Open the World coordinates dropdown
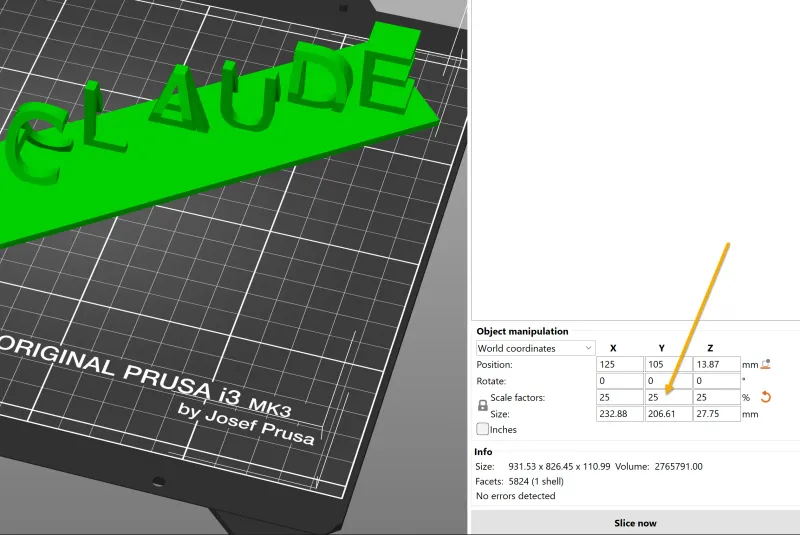The width and height of the screenshot is (800, 535). (535, 348)
